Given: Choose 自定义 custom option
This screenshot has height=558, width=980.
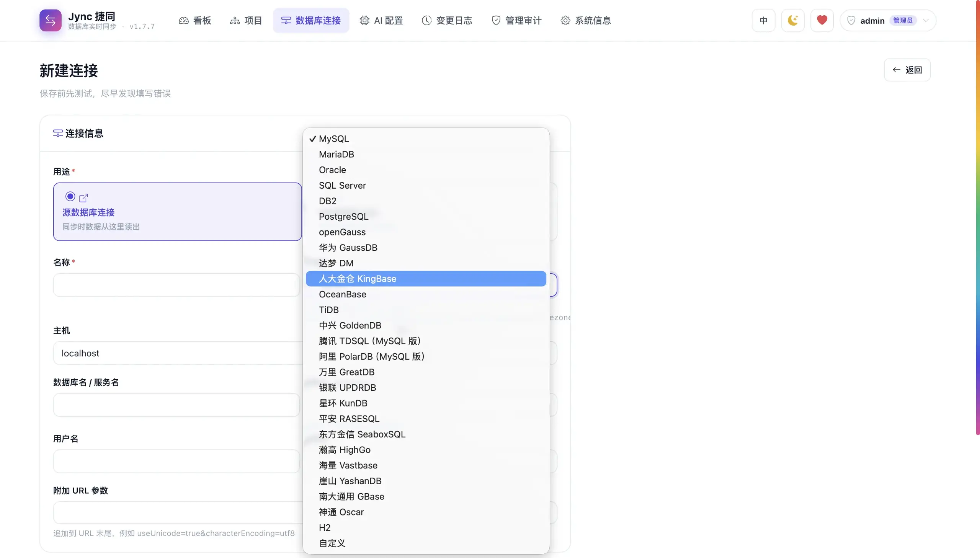Looking at the screenshot, I should tap(426, 543).
